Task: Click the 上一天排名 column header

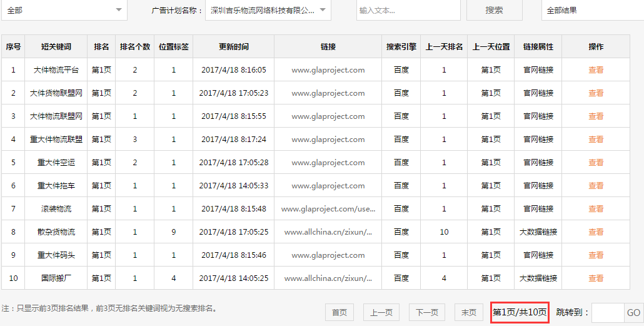Action: 444,46
